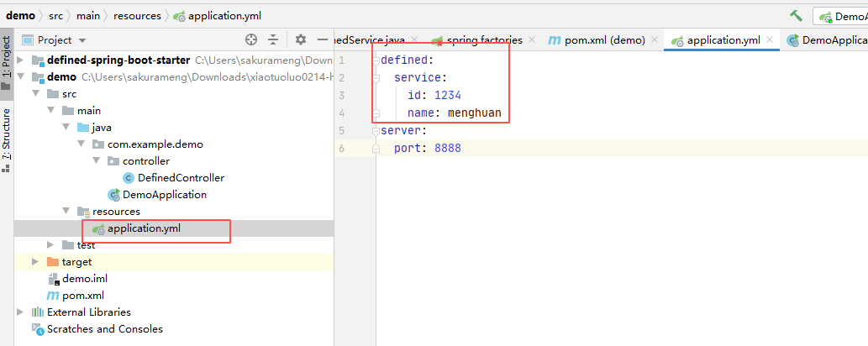Click the locate/scroll-from-source target icon
This screenshot has width=868, height=346.
(251, 39)
